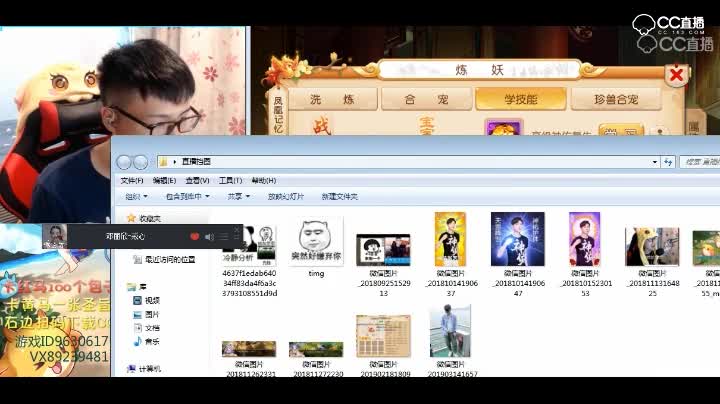Click the 新建文件夹 toolbar button
This screenshot has height=404, width=720.
339,196
